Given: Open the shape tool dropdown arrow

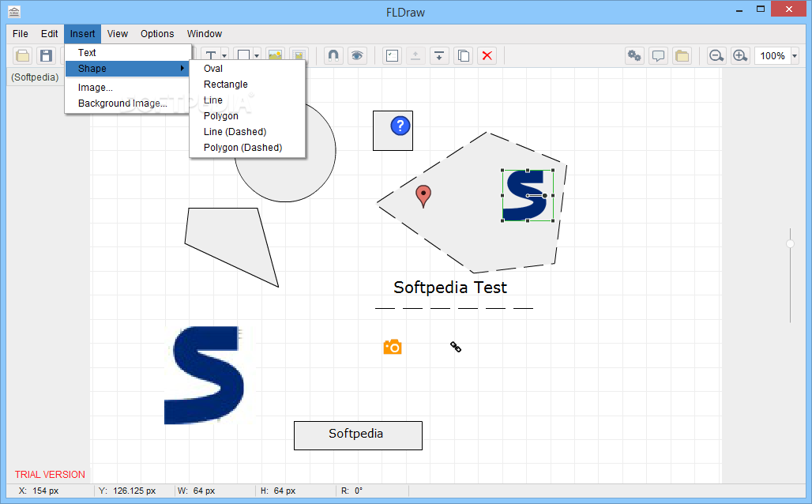Looking at the screenshot, I should tap(257, 56).
